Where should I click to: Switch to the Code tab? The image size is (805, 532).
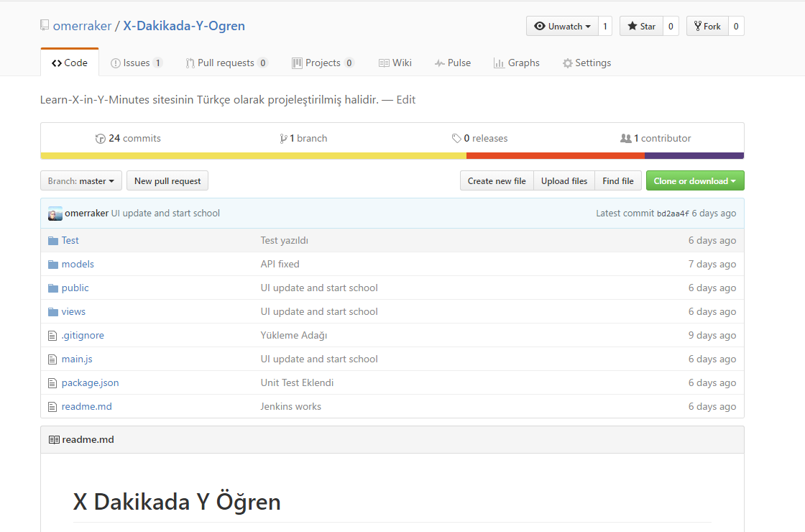pos(70,63)
